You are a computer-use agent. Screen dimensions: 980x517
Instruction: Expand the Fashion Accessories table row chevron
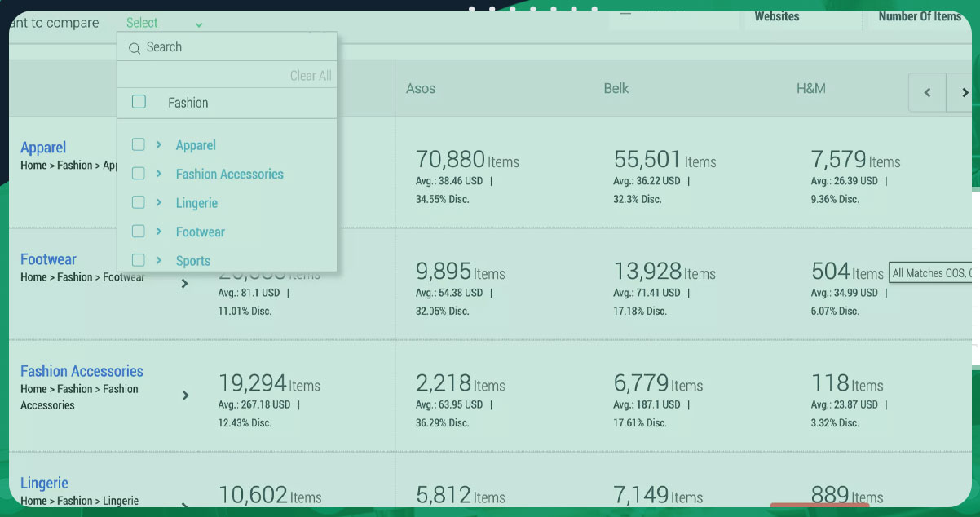point(185,395)
